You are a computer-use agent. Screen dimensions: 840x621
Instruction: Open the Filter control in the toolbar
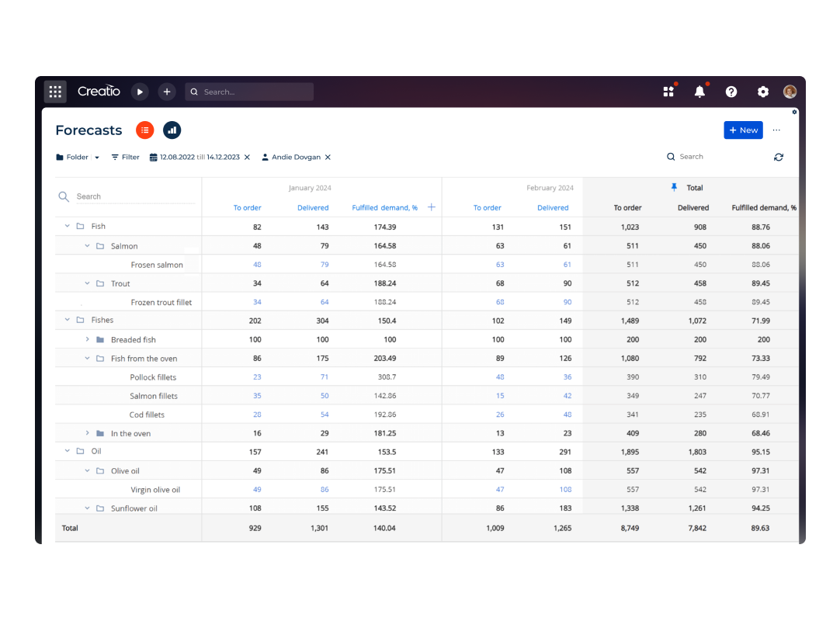click(x=125, y=156)
